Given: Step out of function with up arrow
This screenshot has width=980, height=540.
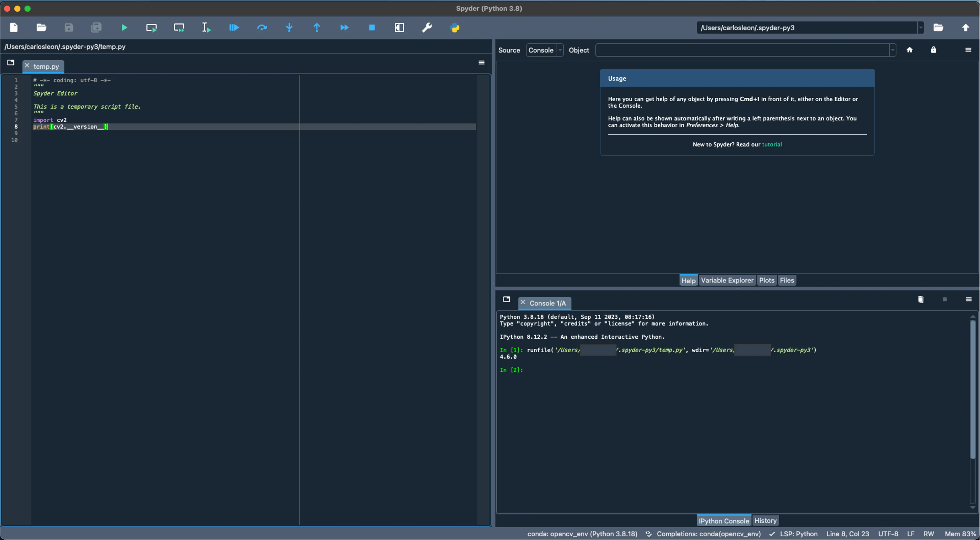Looking at the screenshot, I should coord(317,27).
